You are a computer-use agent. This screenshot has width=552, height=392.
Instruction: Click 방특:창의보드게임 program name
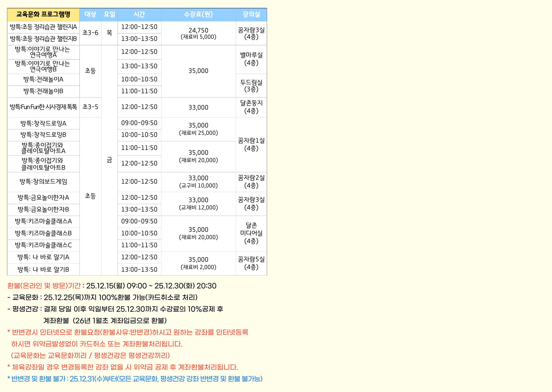[x=43, y=181]
